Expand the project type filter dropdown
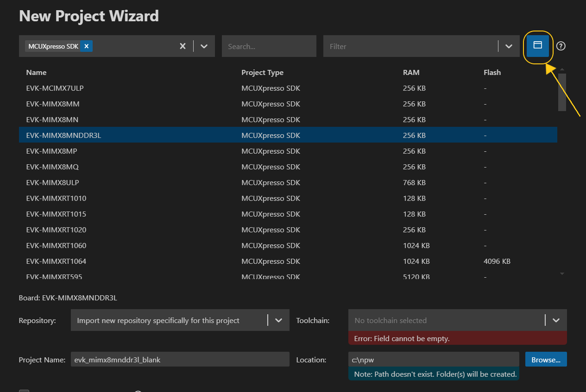586x392 pixels. pyautogui.click(x=204, y=46)
